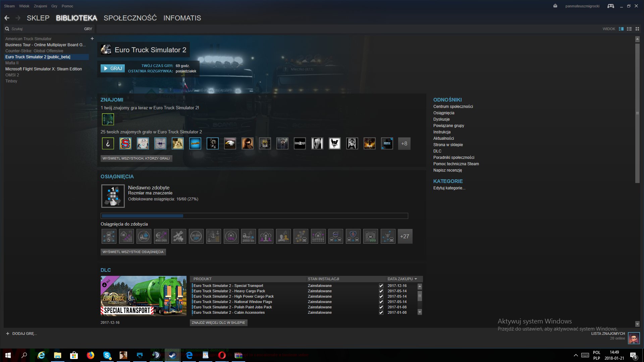
Task: Open the Special Transport DLC banner
Action: coord(144,296)
